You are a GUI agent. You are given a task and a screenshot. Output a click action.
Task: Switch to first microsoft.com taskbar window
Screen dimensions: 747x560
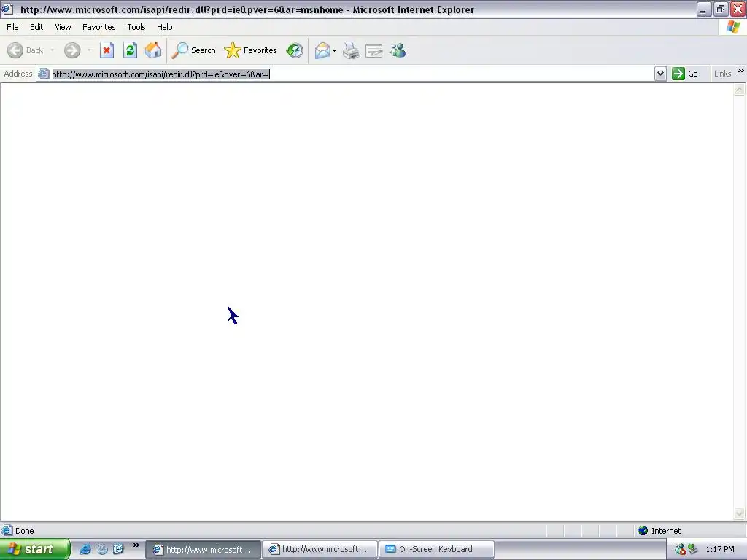pyautogui.click(x=203, y=550)
